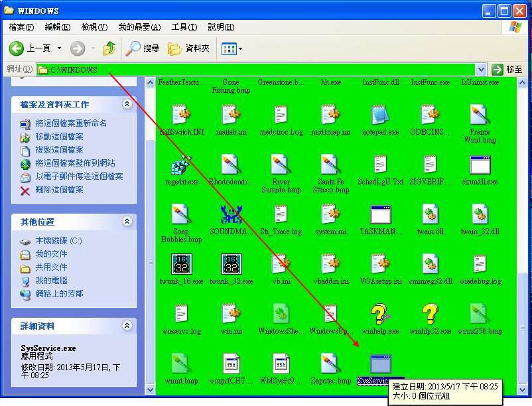
Task: Select the blue crab SOUNDMA icon
Action: click(231, 214)
